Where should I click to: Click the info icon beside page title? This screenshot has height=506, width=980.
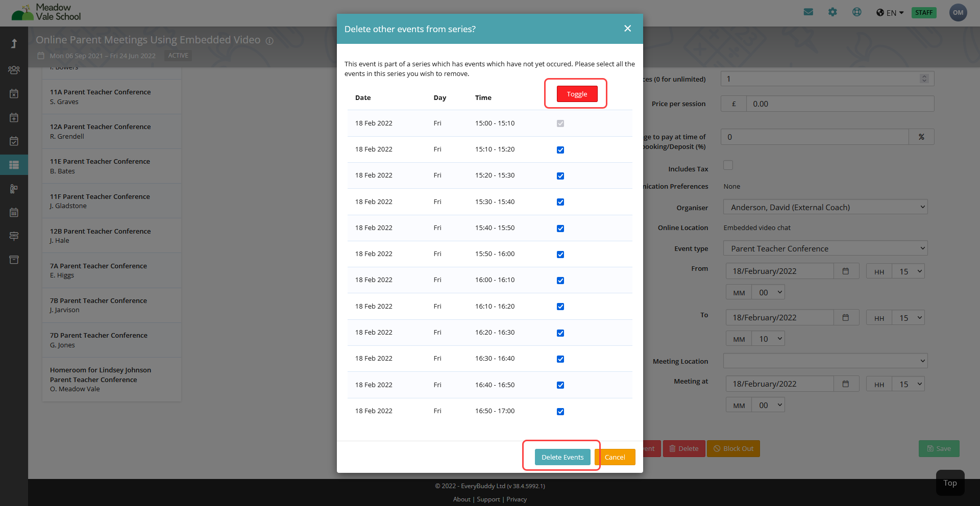tap(269, 41)
